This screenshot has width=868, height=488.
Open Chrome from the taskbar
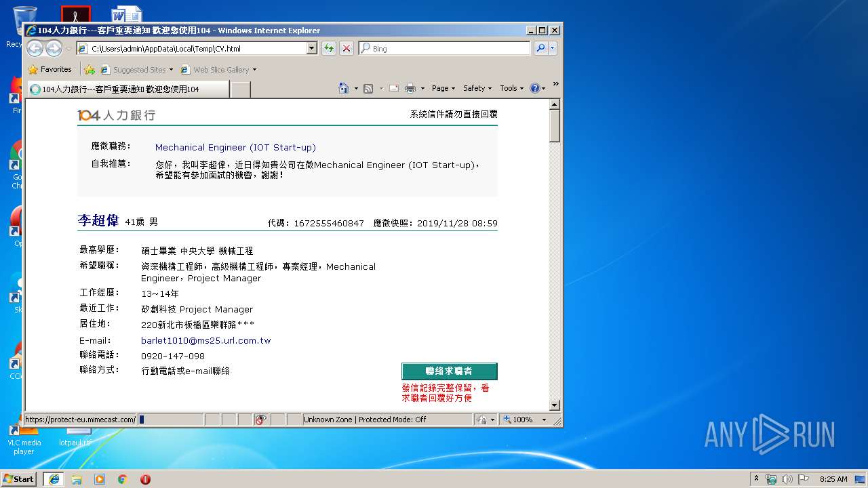click(x=123, y=479)
